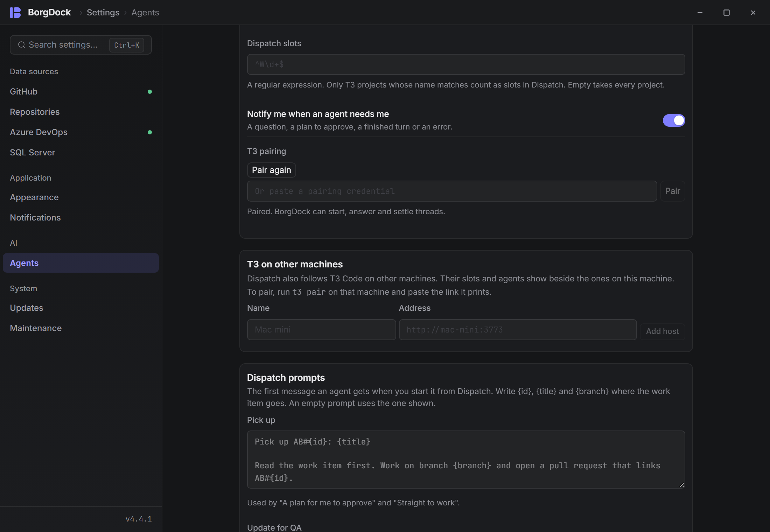Open Maintenance settings

click(81, 328)
